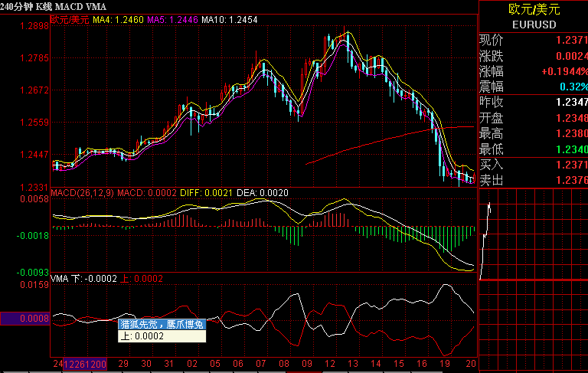588x373 pixels.
Task: Click the 1.2898 price axis label
Action: point(34,26)
